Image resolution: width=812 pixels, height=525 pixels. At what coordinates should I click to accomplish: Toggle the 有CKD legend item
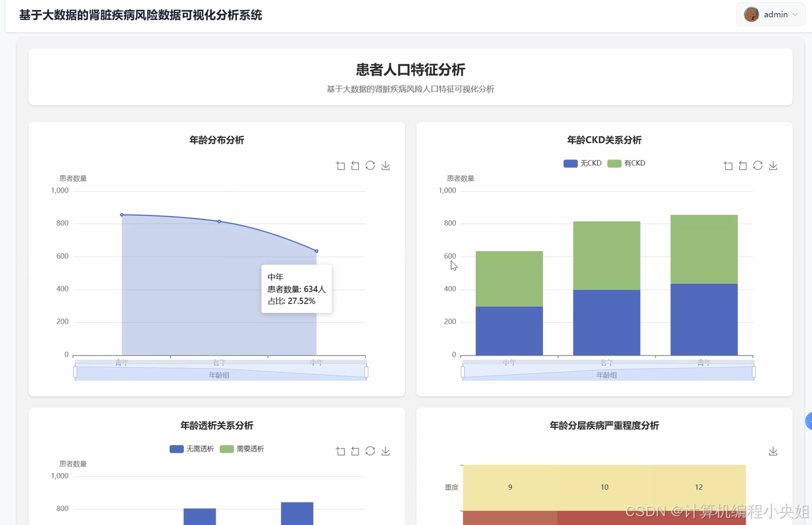coord(626,163)
